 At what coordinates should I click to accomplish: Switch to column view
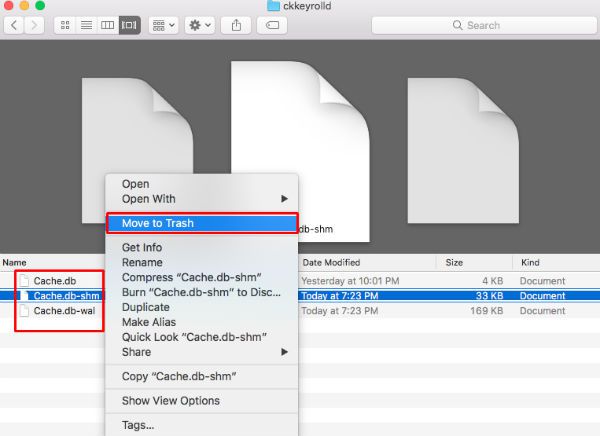click(x=108, y=25)
